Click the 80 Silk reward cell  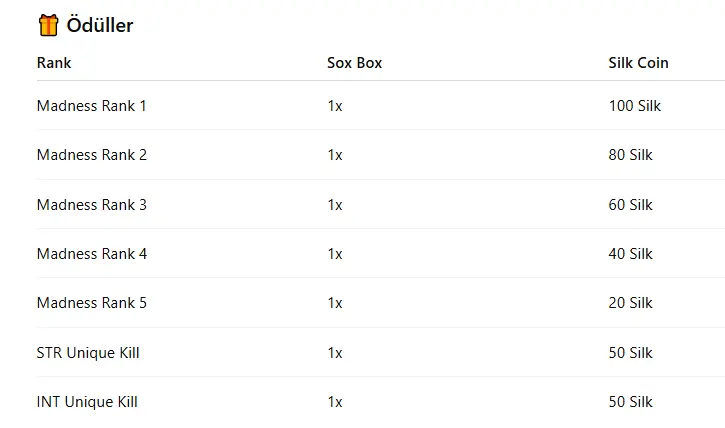[630, 155]
